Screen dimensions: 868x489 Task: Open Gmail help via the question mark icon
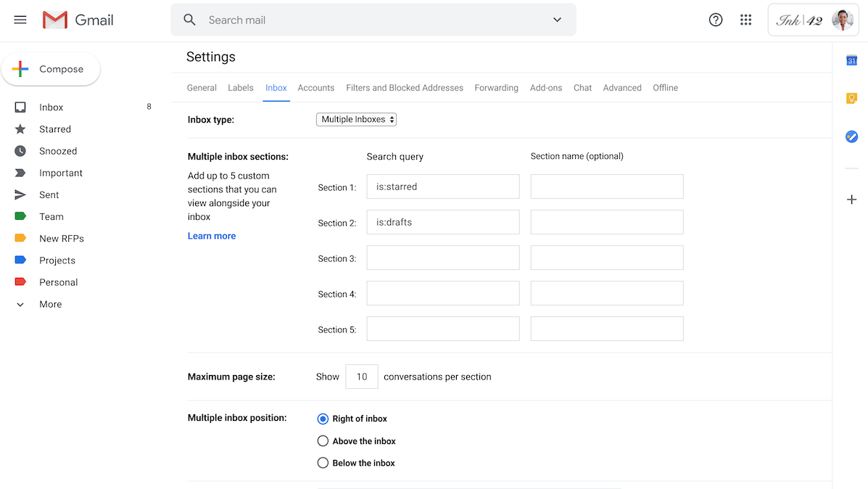(716, 20)
